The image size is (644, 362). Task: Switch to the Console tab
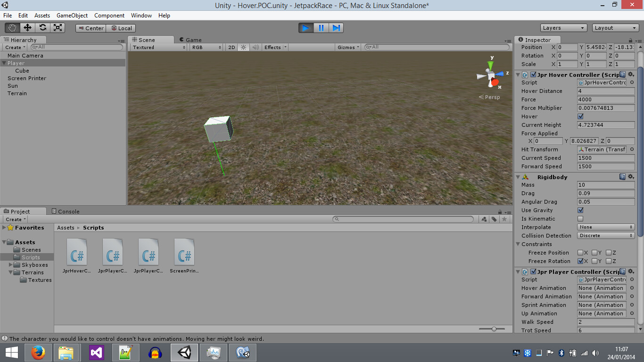tap(65, 211)
